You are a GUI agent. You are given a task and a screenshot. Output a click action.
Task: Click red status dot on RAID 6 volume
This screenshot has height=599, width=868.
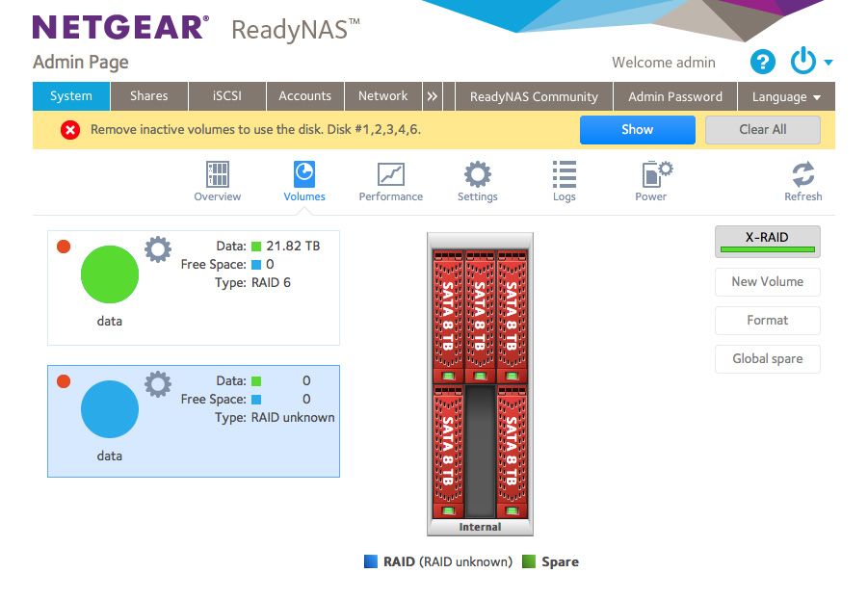tap(64, 247)
